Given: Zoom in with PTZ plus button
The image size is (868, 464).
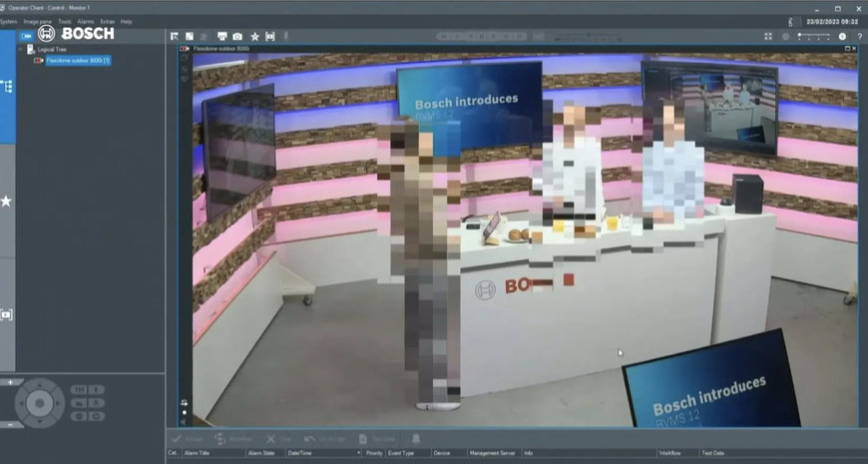Looking at the screenshot, I should click(11, 382).
